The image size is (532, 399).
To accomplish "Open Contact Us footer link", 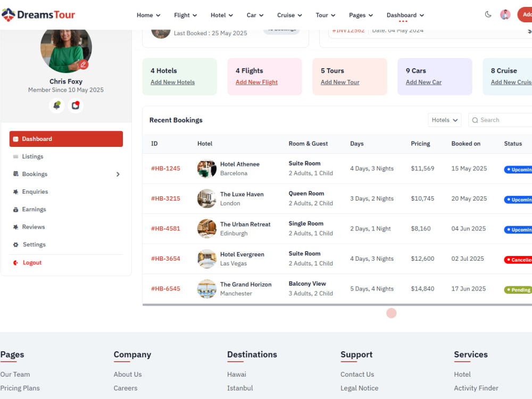I will [358, 374].
